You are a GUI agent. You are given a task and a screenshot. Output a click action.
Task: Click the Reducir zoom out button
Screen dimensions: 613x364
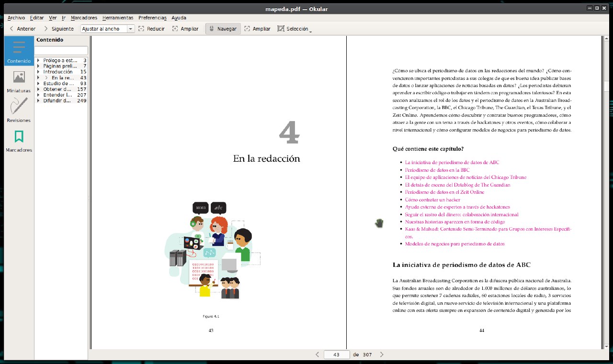(151, 29)
